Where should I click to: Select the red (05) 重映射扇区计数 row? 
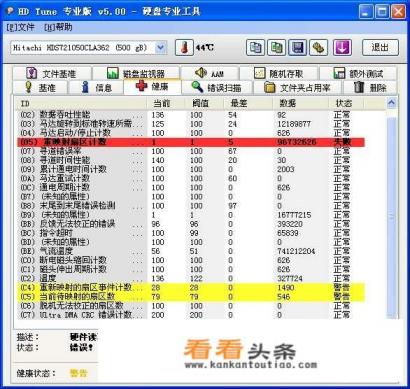[191, 142]
